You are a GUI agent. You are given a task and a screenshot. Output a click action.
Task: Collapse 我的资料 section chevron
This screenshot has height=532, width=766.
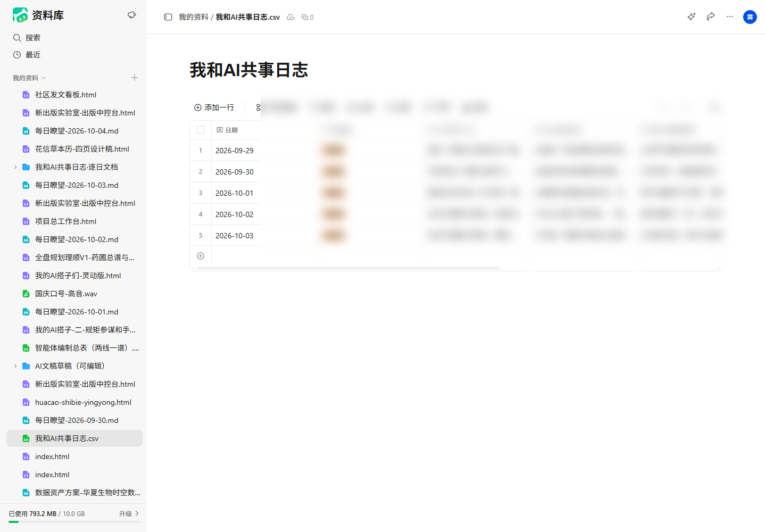[x=44, y=78]
